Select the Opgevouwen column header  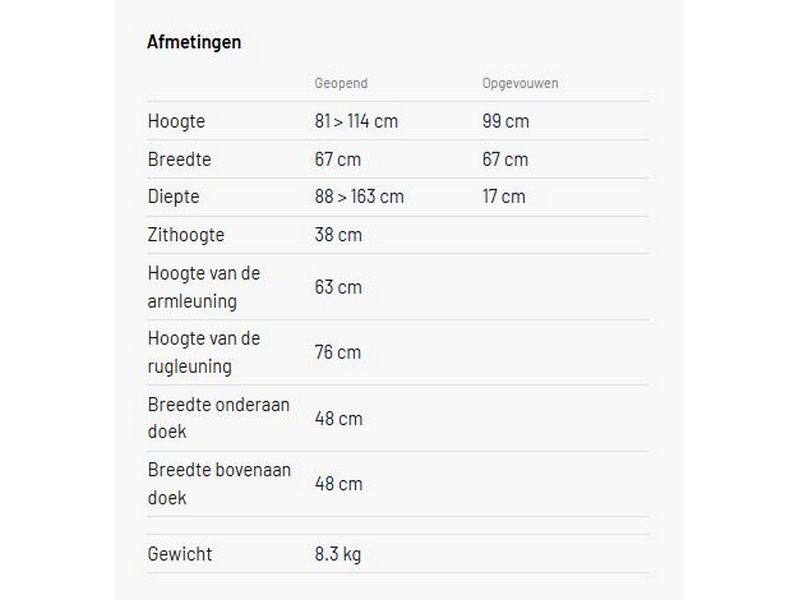[520, 84]
